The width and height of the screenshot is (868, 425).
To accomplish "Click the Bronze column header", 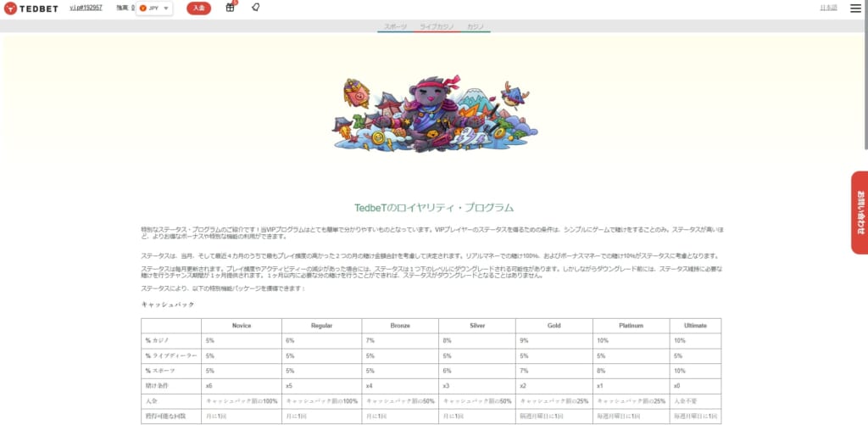I will [x=400, y=326].
